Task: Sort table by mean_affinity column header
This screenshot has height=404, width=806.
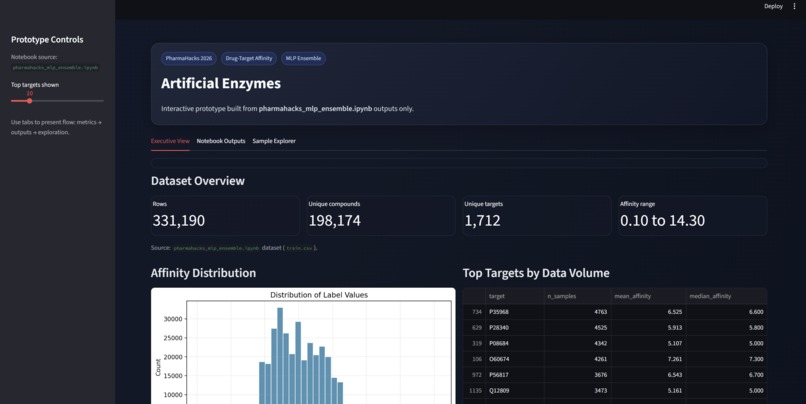Action: [x=648, y=296]
